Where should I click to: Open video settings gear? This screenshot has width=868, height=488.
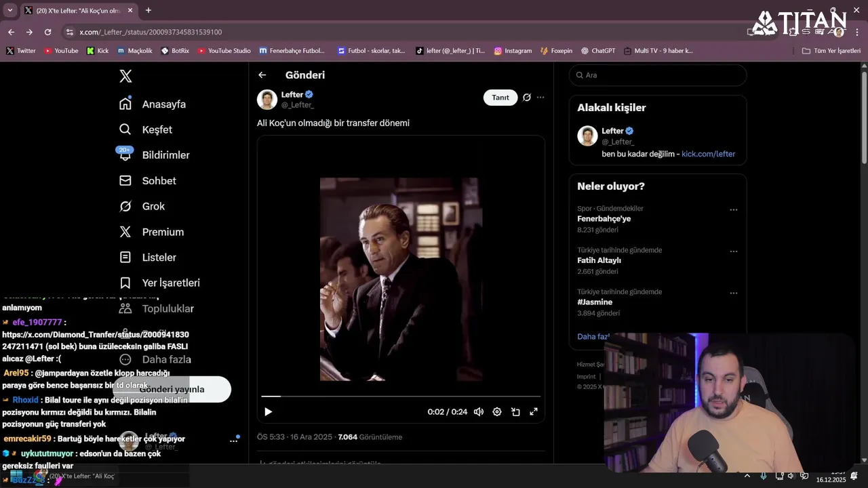497,411
